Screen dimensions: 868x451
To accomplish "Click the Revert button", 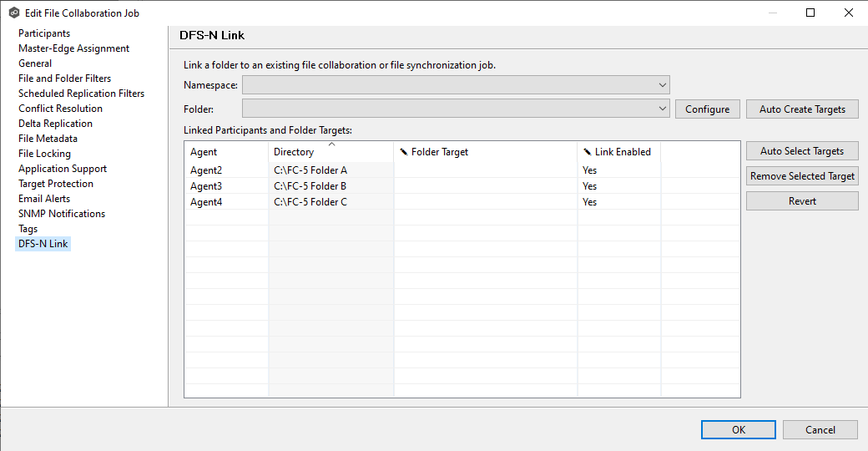I will point(802,201).
